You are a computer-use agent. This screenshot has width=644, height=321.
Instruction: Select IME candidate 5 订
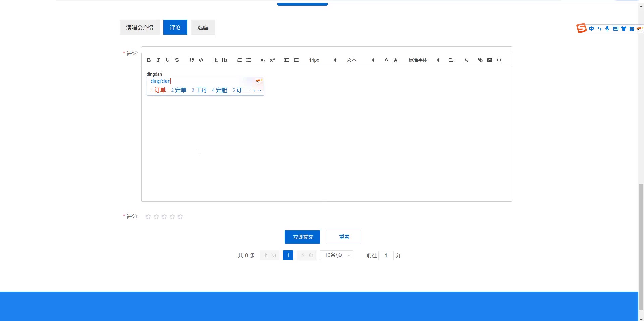pyautogui.click(x=237, y=90)
